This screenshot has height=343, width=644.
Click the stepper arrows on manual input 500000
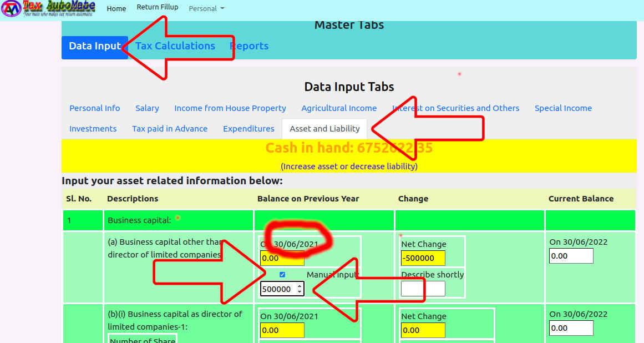click(x=300, y=289)
